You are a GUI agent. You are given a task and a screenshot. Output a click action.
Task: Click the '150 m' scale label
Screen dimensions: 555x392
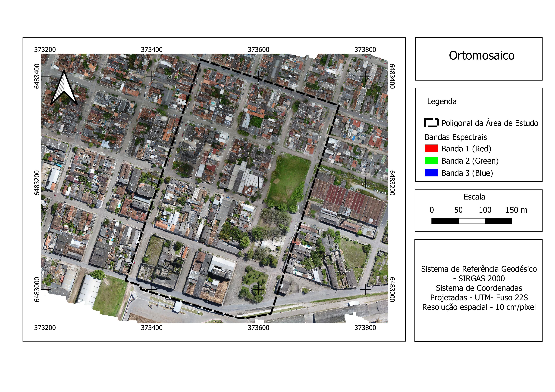coord(516,210)
